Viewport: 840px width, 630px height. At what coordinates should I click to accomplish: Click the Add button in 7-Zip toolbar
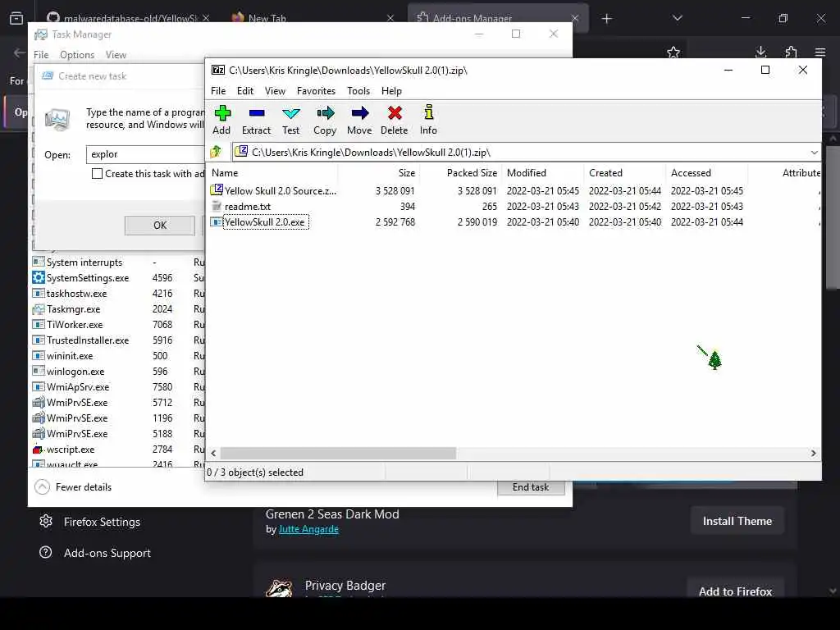pos(221,120)
